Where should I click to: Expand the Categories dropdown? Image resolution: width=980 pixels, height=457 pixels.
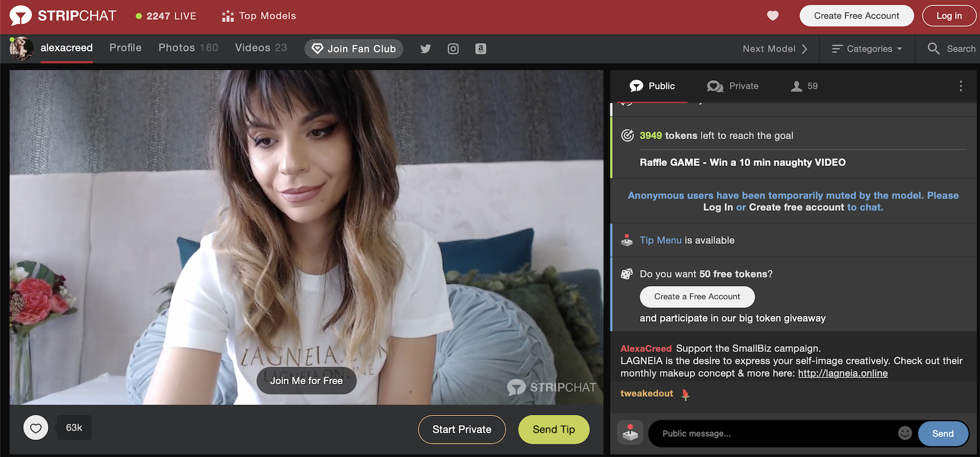[867, 49]
